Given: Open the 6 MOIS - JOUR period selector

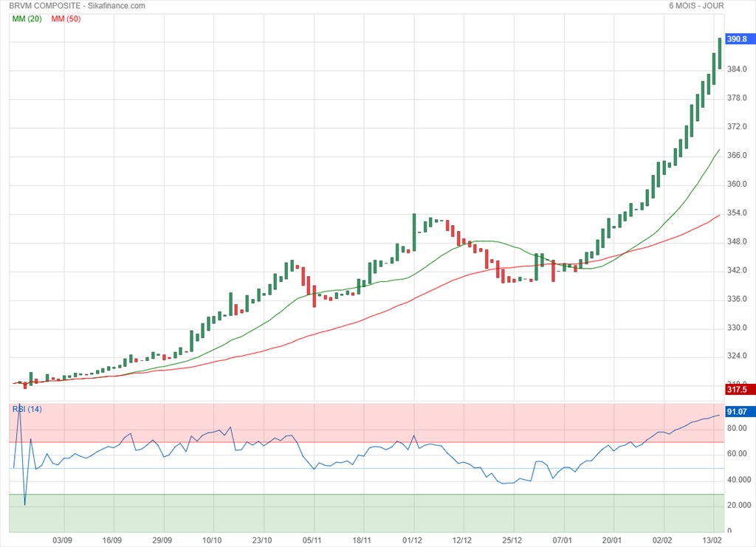Looking at the screenshot, I should tap(696, 6).
